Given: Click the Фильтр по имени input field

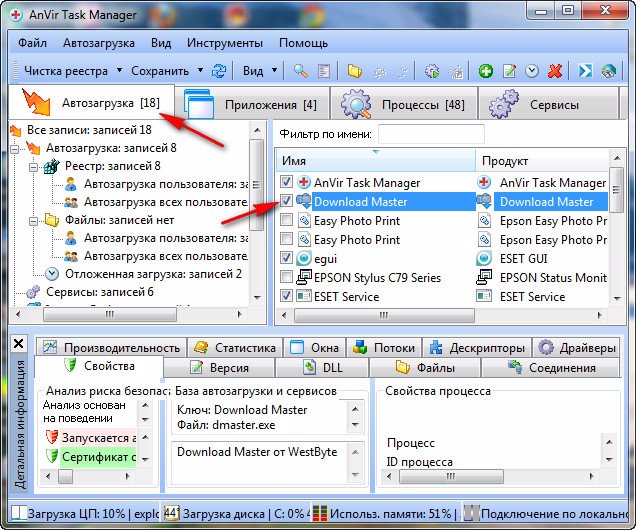Looking at the screenshot, I should point(431,134).
